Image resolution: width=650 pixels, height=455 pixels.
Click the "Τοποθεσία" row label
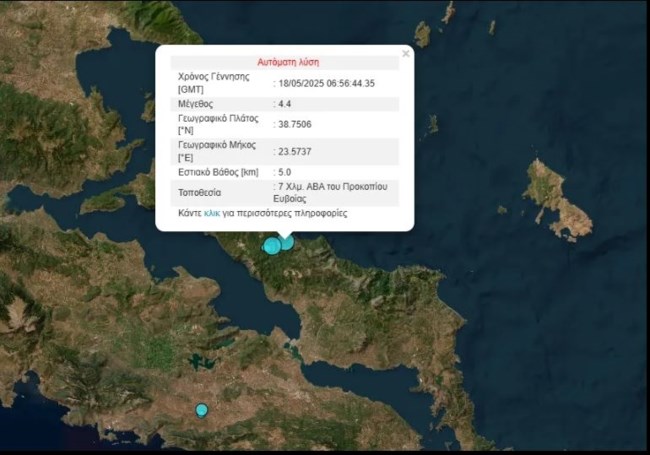pos(199,192)
